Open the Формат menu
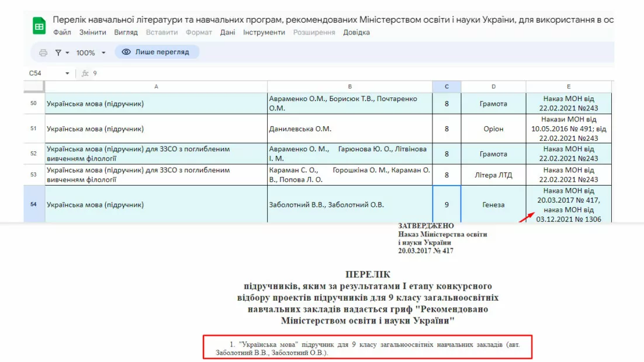644x362 pixels. 199,33
